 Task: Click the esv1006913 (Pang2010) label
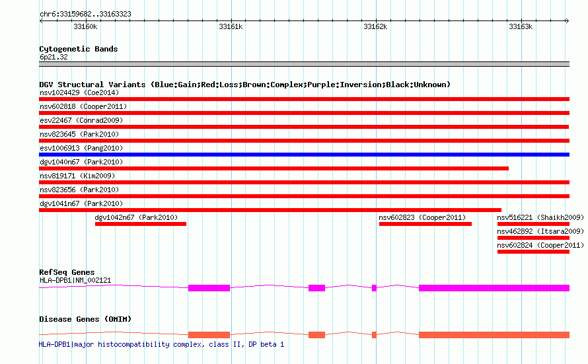point(81,148)
